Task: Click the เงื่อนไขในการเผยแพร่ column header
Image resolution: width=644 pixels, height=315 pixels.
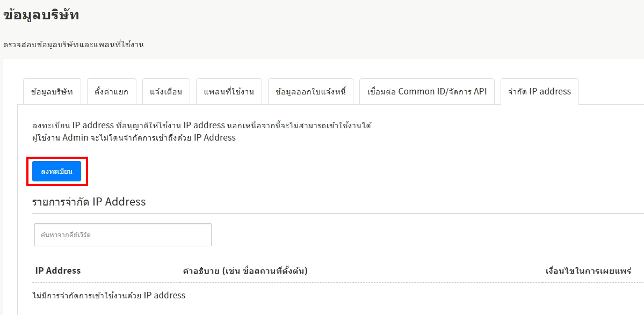Action: (588, 271)
